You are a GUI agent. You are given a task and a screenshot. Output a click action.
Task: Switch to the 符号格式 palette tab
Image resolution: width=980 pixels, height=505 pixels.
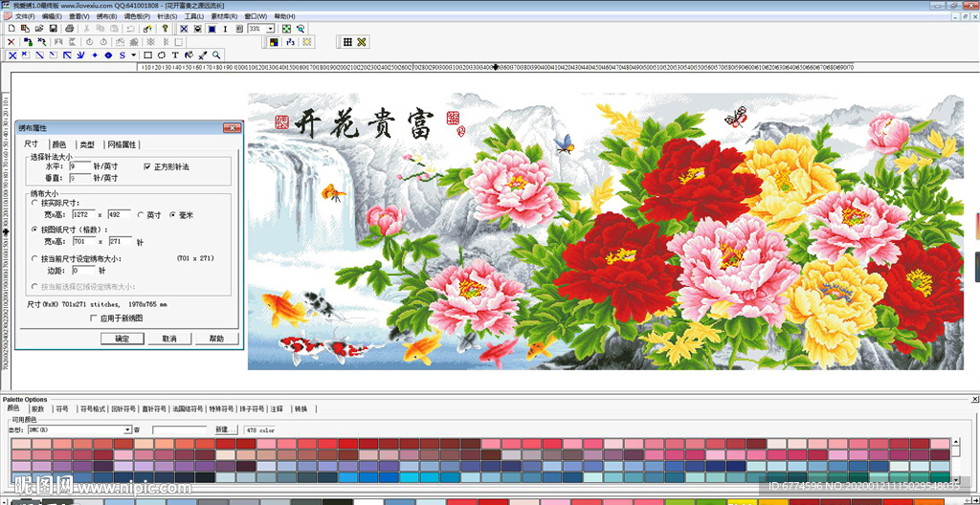pos(93,409)
